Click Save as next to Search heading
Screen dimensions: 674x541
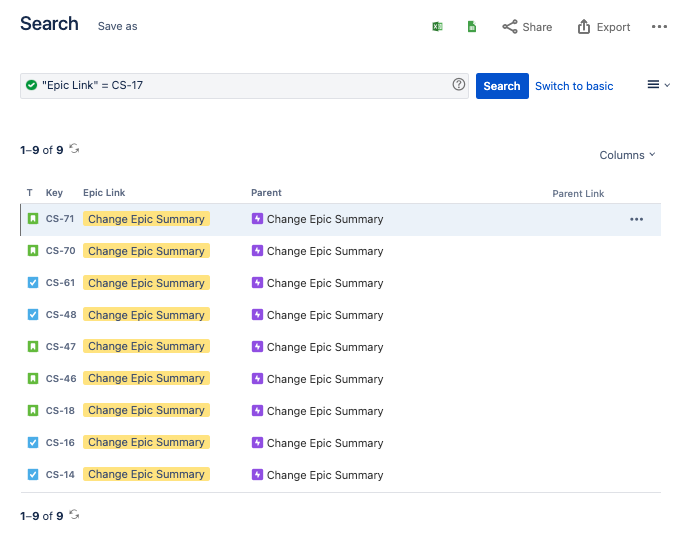click(x=117, y=26)
